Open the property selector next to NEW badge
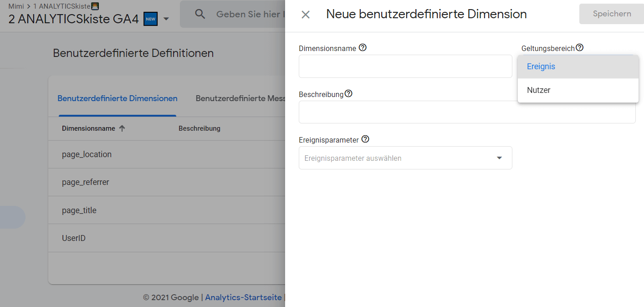The height and width of the screenshot is (307, 644). pos(165,19)
